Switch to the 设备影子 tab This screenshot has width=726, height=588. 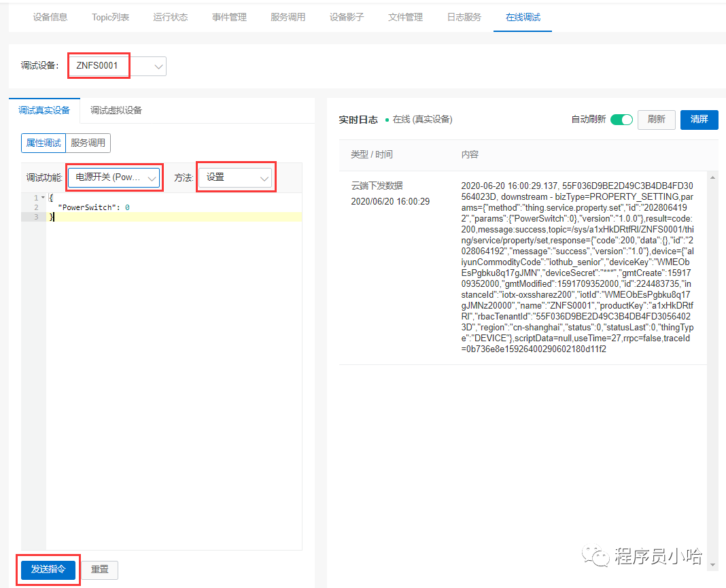347,17
